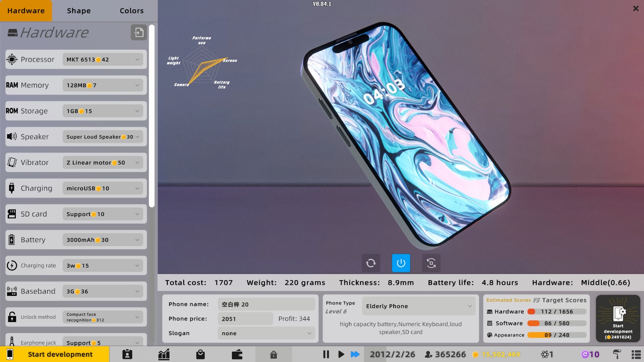The height and width of the screenshot is (362, 644).
Task: Click the hardware panel scrollbar
Action: [152, 116]
